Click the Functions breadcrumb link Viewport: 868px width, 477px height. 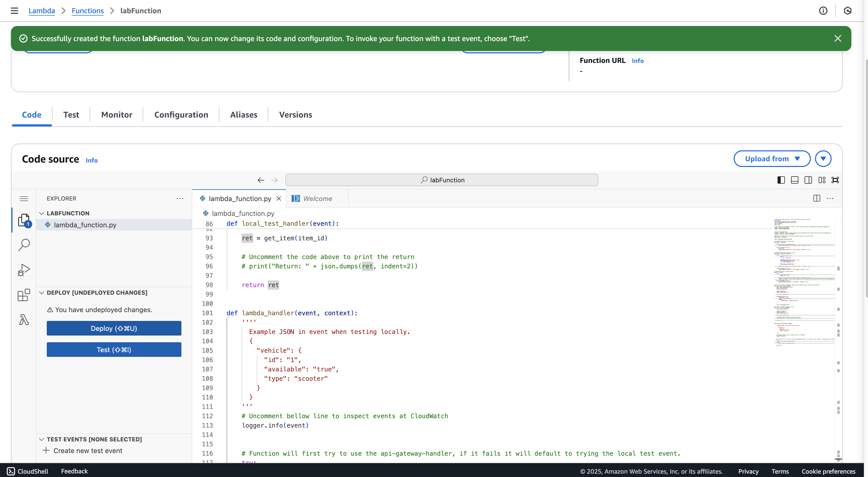(x=88, y=11)
